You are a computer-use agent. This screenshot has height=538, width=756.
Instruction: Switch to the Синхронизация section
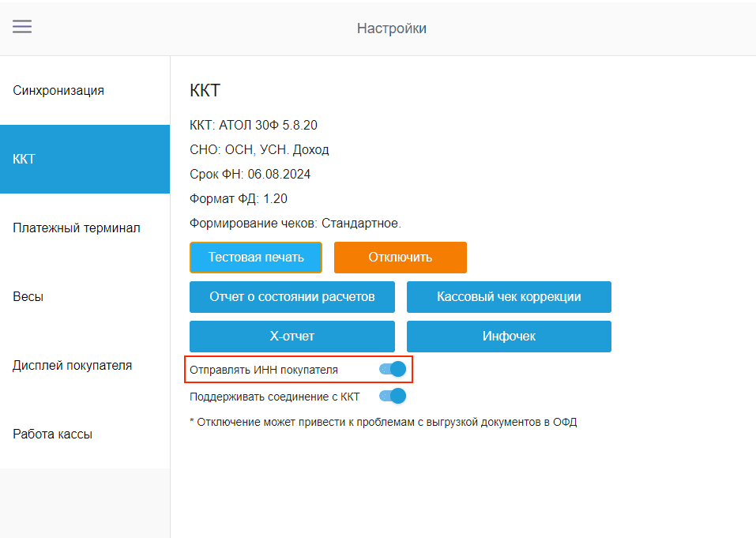coord(58,90)
